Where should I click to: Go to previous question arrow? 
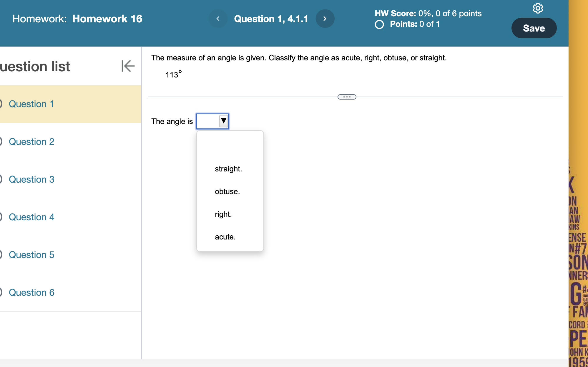(x=218, y=19)
